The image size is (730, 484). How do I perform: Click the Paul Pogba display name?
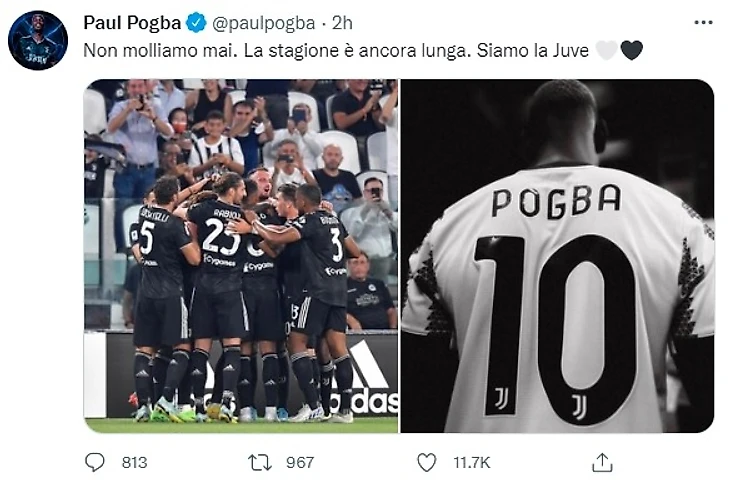point(131,23)
